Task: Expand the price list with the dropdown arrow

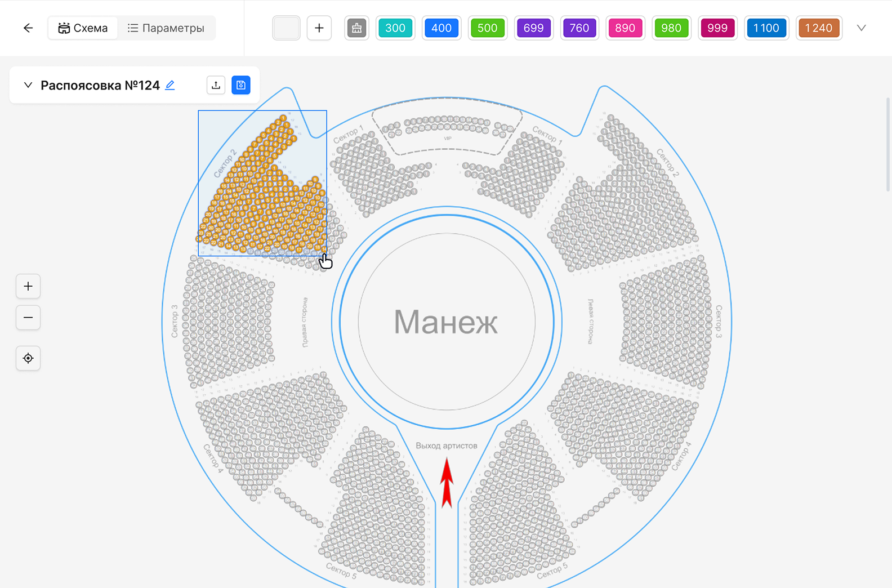Action: (x=861, y=28)
